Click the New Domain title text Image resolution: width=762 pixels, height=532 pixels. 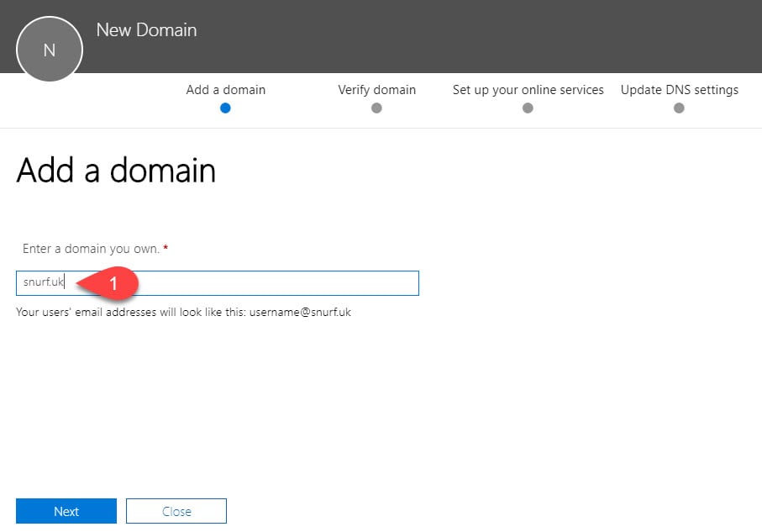point(146,29)
